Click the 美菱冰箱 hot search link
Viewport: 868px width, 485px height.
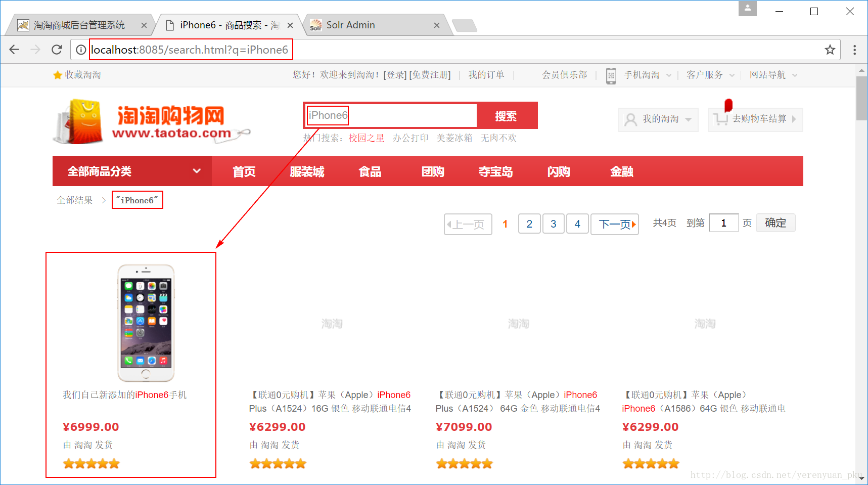coord(454,138)
